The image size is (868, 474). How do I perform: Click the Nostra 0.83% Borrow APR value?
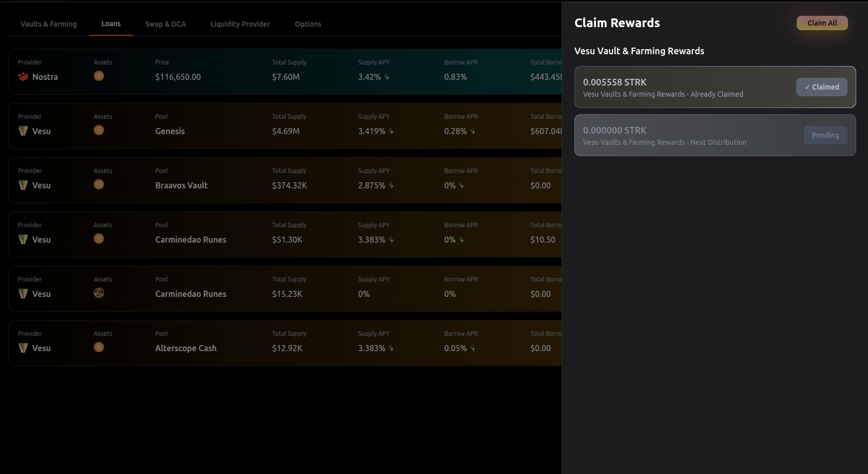click(456, 77)
